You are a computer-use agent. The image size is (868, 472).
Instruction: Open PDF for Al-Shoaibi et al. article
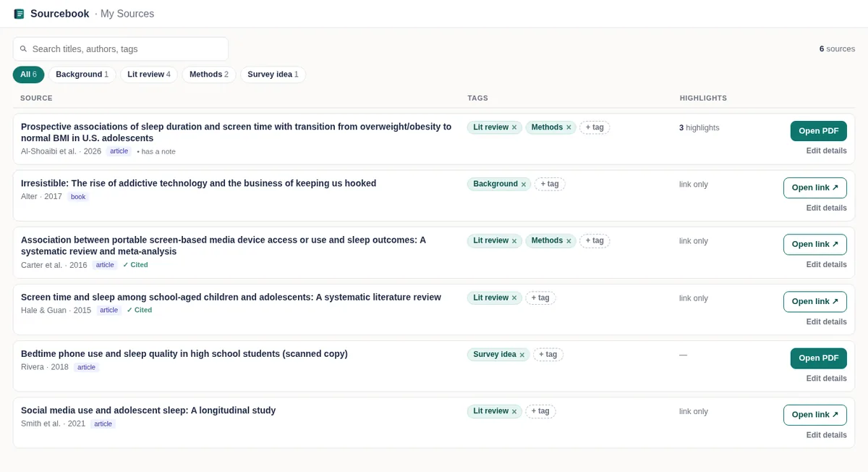click(818, 131)
